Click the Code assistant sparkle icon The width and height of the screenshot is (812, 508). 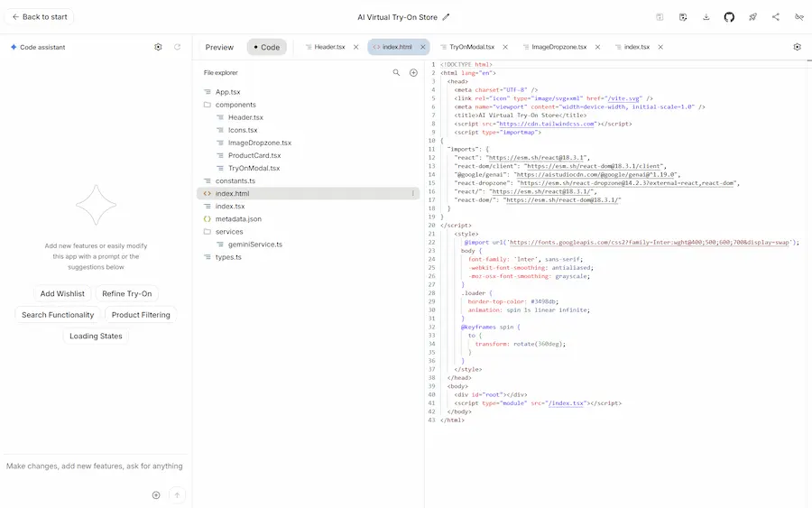click(x=14, y=47)
